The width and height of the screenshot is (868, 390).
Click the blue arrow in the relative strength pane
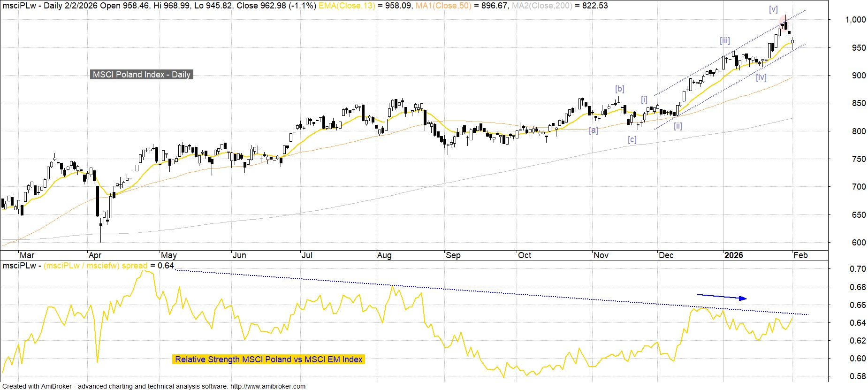722,297
